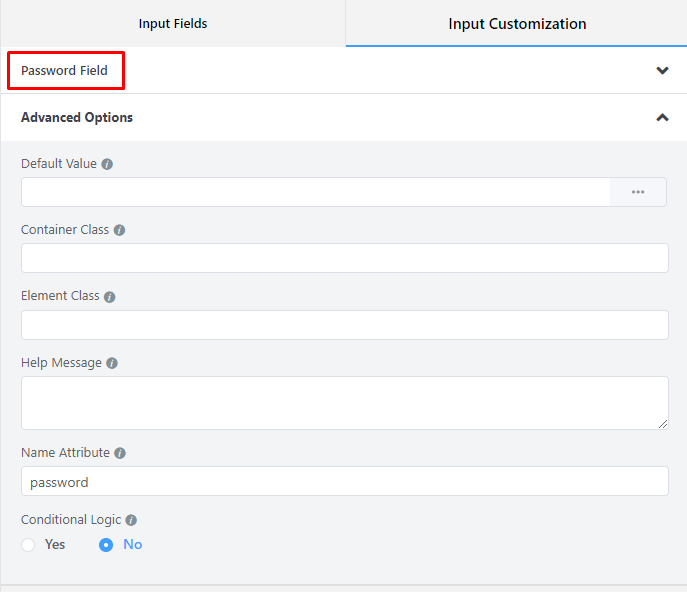Click the Advanced Options heading text
687x592 pixels.
[x=77, y=117]
